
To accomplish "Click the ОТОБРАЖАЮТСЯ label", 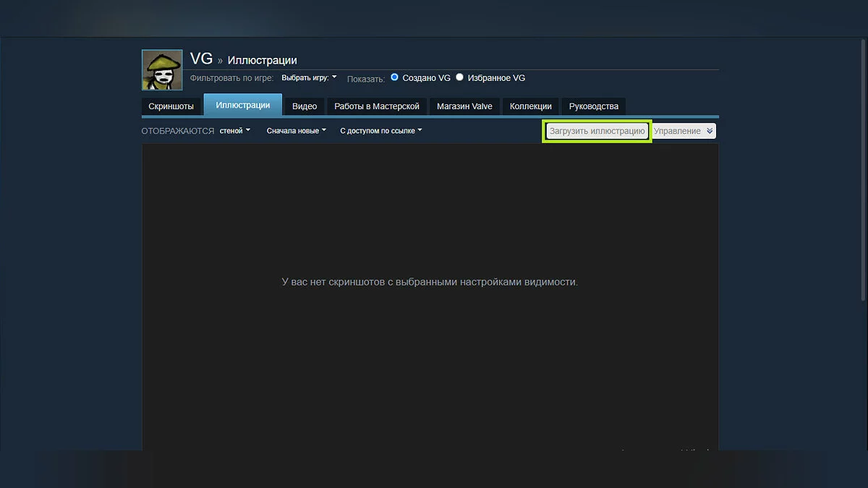I will pyautogui.click(x=178, y=131).
